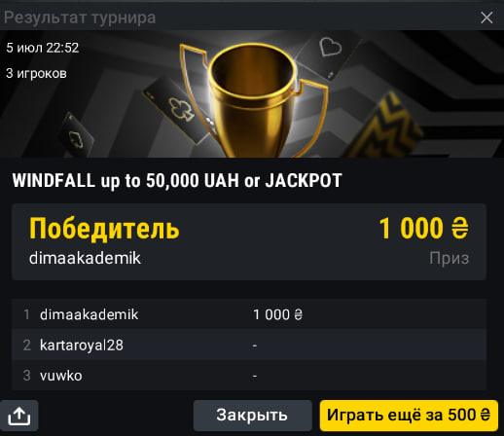Select third place row vuwko
Image resolution: width=504 pixels, height=436 pixels.
pos(249,376)
